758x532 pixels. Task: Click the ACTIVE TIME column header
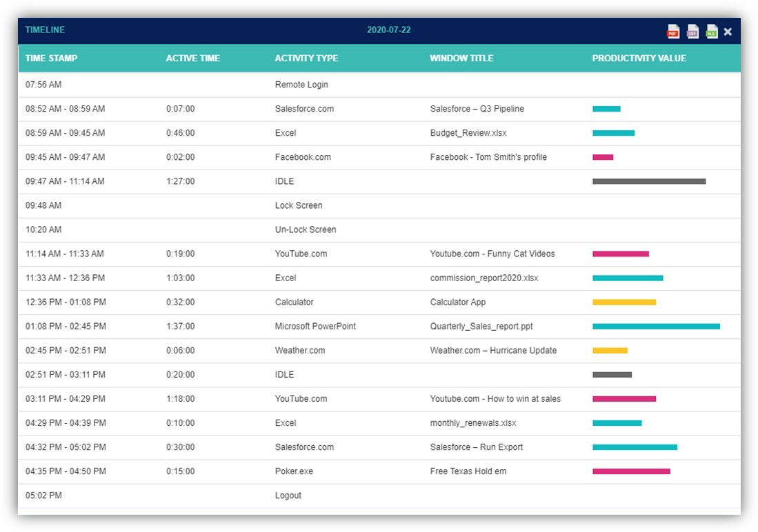[x=193, y=58]
